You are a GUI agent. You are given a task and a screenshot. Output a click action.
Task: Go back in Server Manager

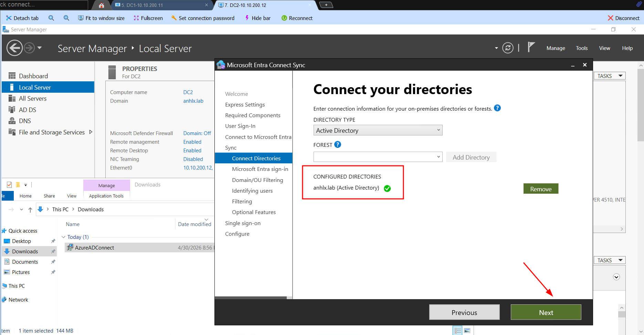coord(15,48)
